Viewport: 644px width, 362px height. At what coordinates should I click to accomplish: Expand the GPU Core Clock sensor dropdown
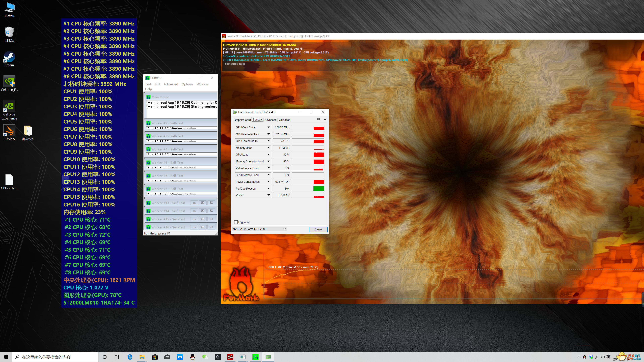pos(268,127)
